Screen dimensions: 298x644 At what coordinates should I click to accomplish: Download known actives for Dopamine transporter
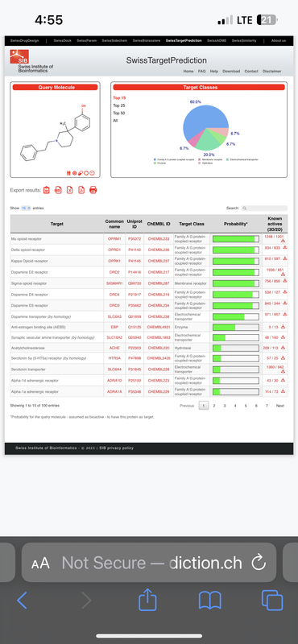pos(285,314)
